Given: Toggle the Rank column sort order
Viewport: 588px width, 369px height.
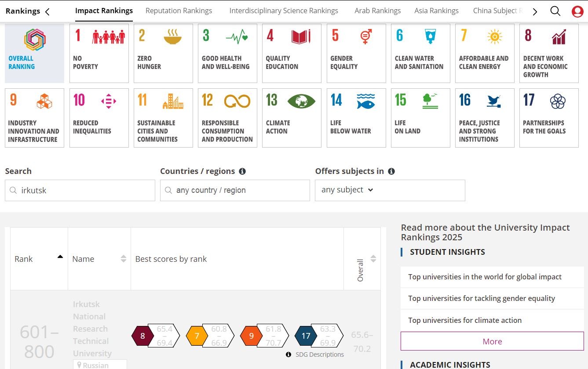Looking at the screenshot, I should 60,257.
